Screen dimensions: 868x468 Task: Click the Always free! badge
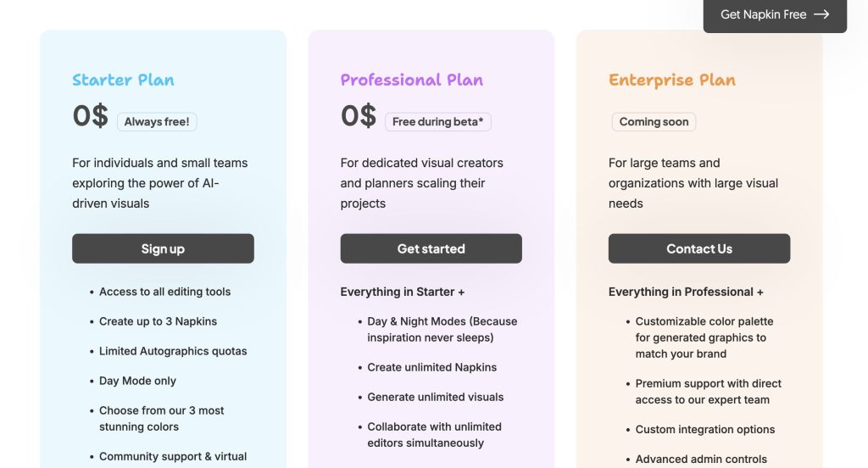coord(157,122)
